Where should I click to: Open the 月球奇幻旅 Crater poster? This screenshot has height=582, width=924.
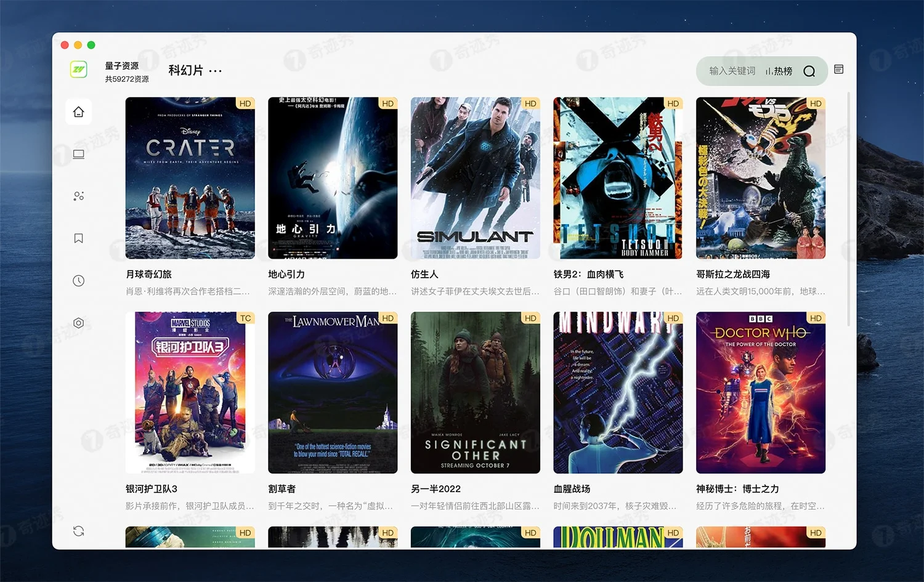[x=190, y=178]
